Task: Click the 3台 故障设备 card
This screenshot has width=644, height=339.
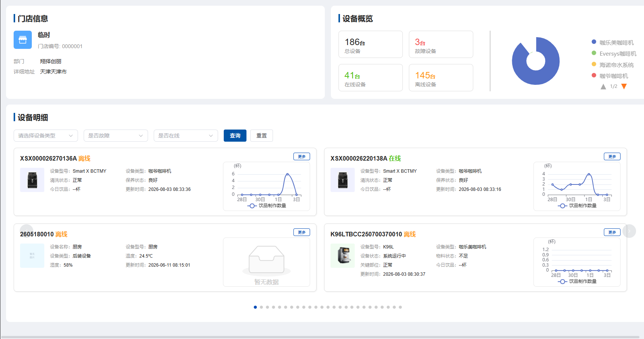Action: [x=441, y=44]
